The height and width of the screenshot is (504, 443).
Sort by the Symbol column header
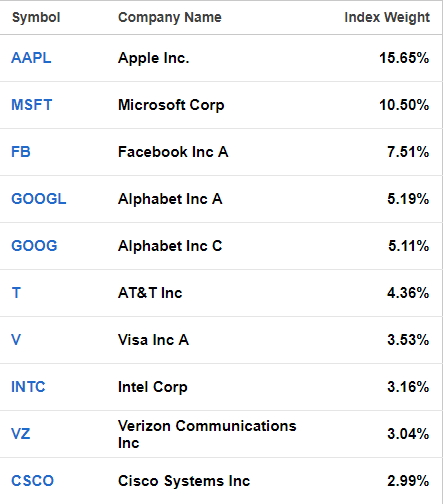point(36,17)
